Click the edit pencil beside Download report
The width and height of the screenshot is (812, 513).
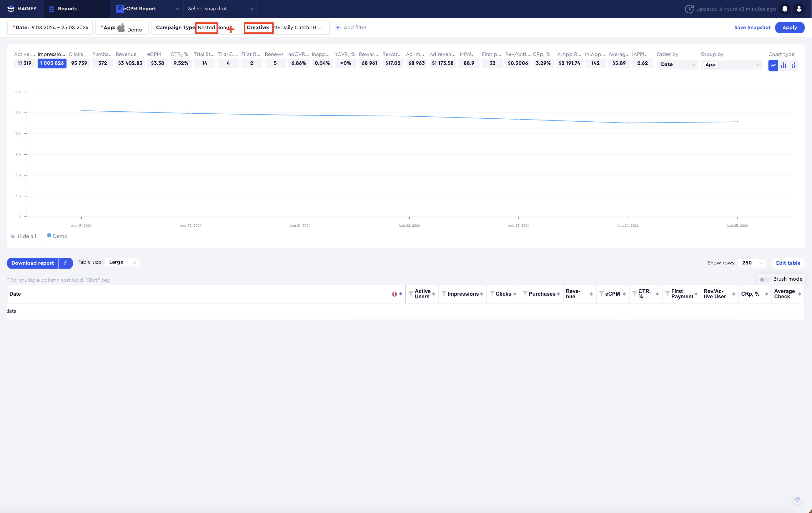tap(66, 263)
